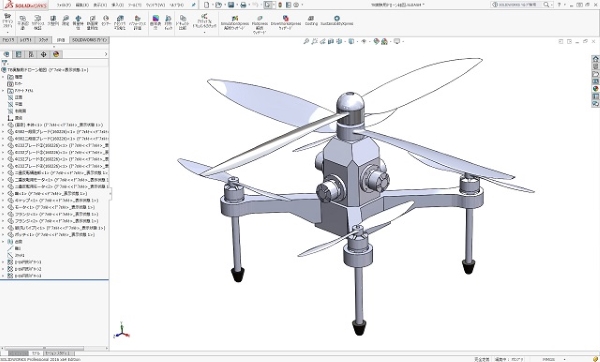This screenshot has height=362, width=600.
Task: Expand the 合致 mates folder in the tree
Action: pos(3,242)
